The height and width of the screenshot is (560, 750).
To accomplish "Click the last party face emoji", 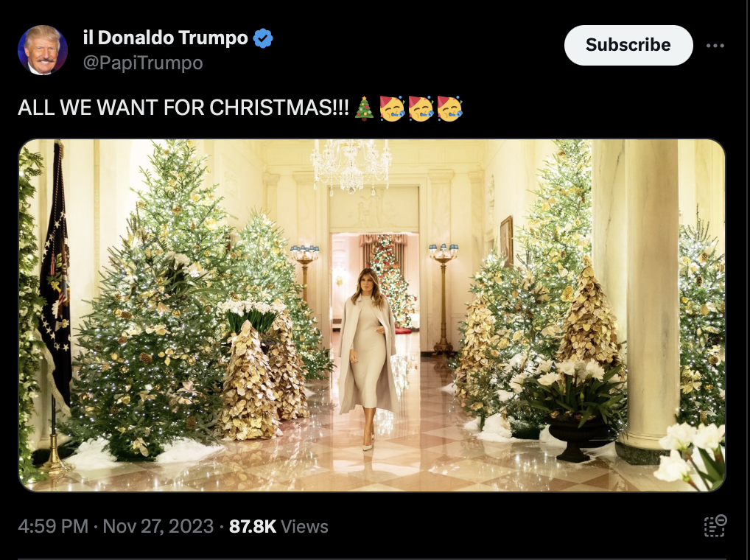I will (449, 108).
